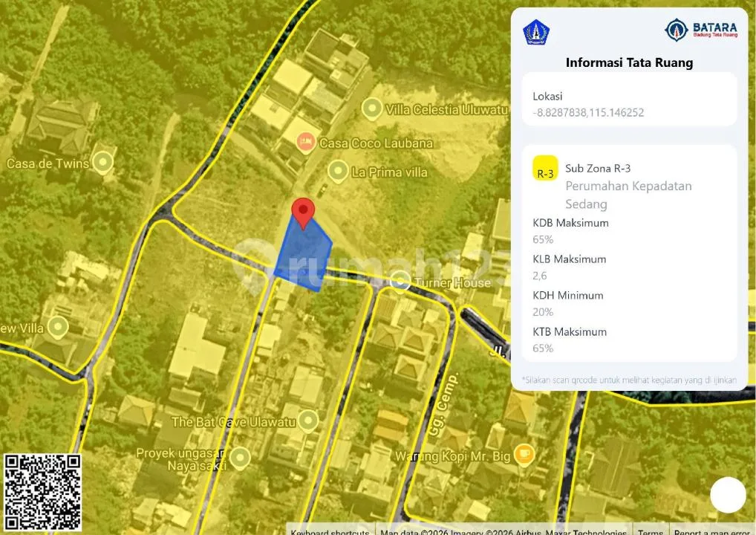756x535 pixels.
Task: Click the 'Gg. Cemp.' street label
Action: point(443,405)
